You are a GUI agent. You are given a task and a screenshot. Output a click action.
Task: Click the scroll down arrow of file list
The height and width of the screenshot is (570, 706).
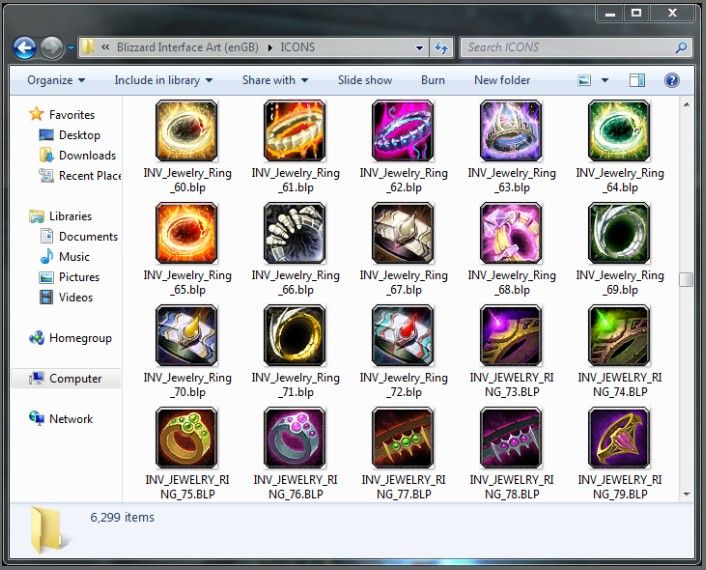(686, 494)
